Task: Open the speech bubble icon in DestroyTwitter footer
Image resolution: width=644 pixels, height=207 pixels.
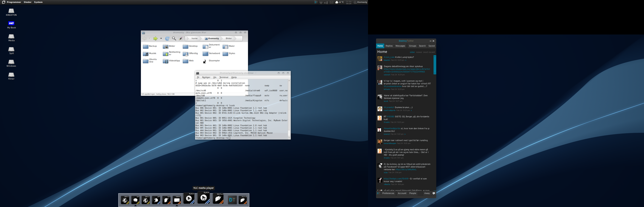Action: click(x=434, y=193)
